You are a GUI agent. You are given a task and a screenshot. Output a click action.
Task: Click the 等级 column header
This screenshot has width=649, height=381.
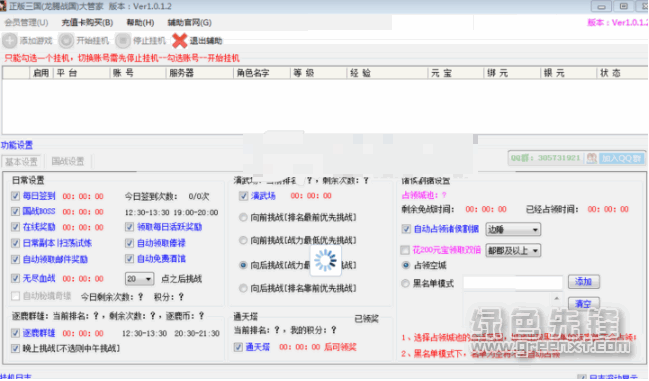tap(318, 73)
